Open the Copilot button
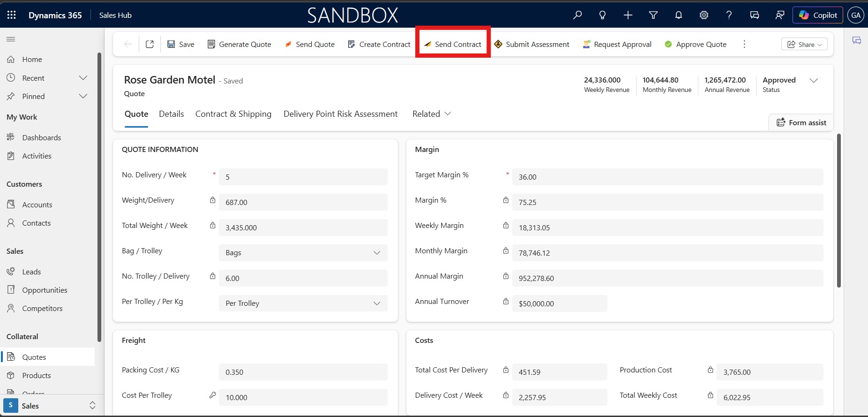 click(x=818, y=15)
